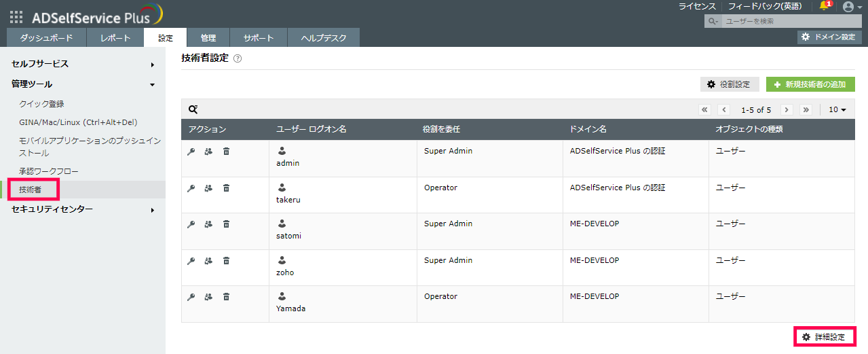868x354 pixels.
Task: Click the key icon in admin row
Action: [x=191, y=152]
